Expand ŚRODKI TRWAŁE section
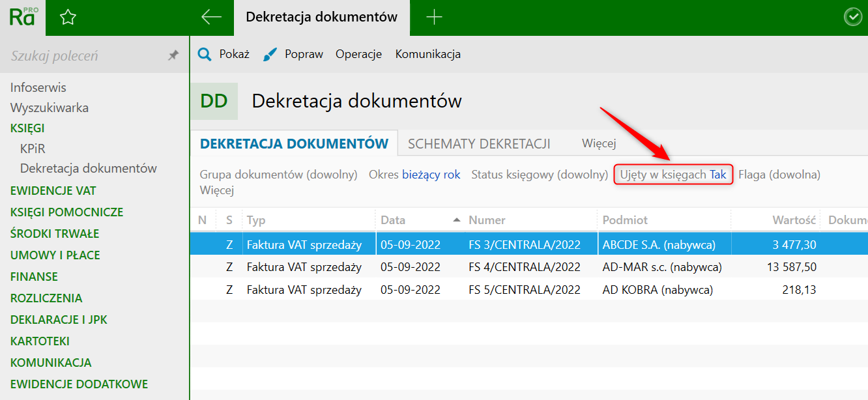The image size is (868, 400). point(55,233)
